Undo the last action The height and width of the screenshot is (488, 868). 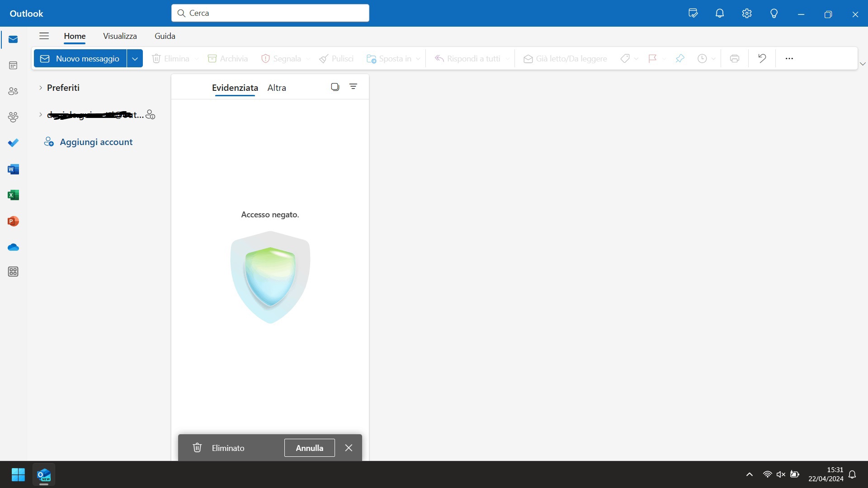762,58
